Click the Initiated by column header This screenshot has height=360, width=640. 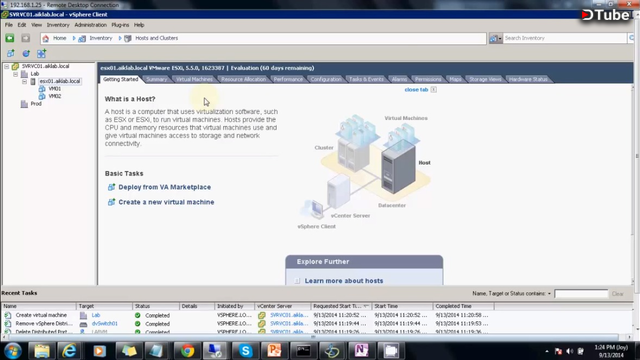point(234,306)
